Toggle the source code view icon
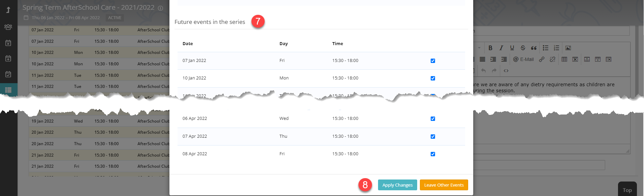This screenshot has width=644, height=196. coord(506,71)
